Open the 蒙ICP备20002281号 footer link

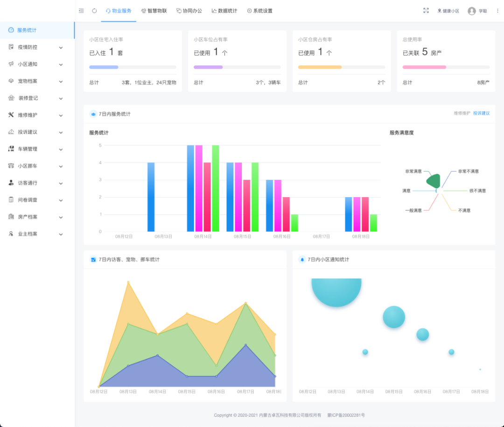point(346,415)
